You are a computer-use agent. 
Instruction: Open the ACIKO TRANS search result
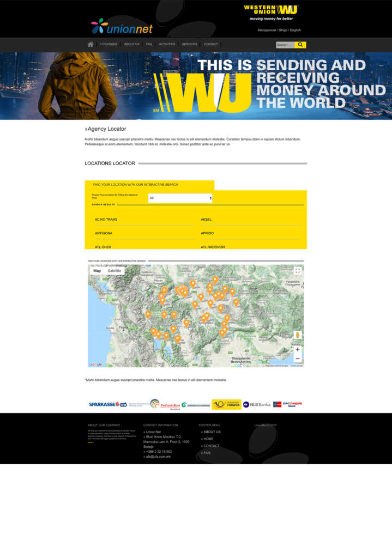(x=106, y=220)
